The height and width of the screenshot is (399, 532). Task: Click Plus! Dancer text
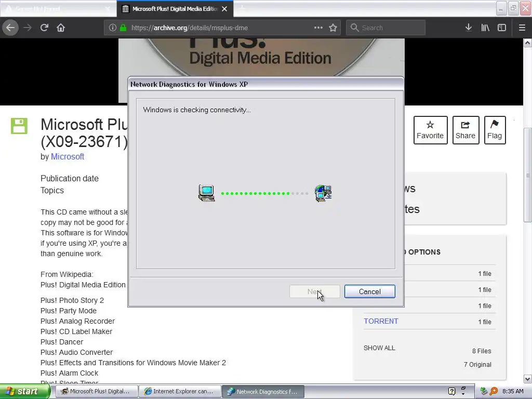(x=62, y=342)
